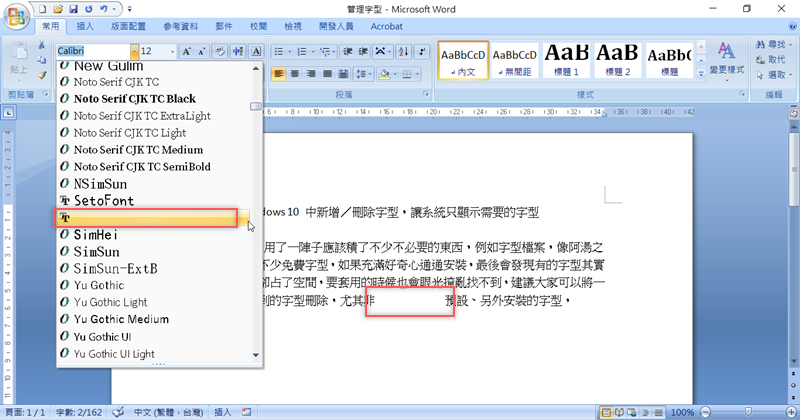This screenshot has width=800, height=420.
Task: Click the character border A icon
Action: 257,51
